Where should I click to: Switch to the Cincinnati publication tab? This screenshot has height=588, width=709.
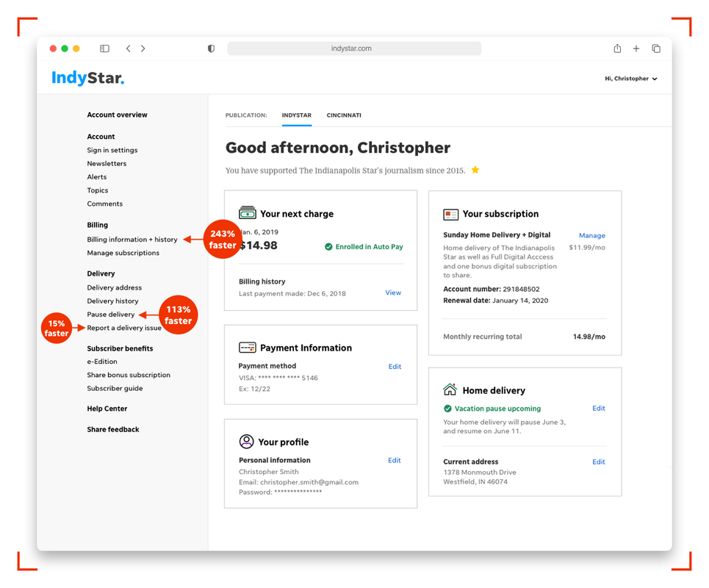pos(344,115)
